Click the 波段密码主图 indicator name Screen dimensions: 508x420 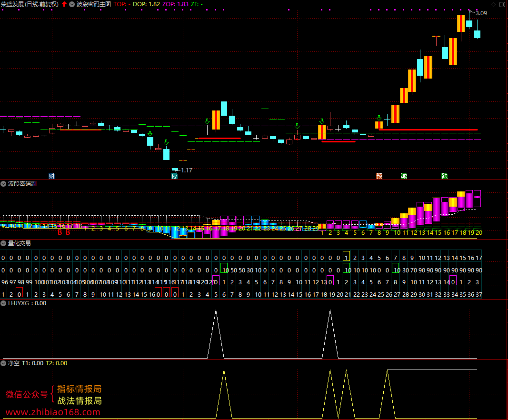[x=94, y=4]
